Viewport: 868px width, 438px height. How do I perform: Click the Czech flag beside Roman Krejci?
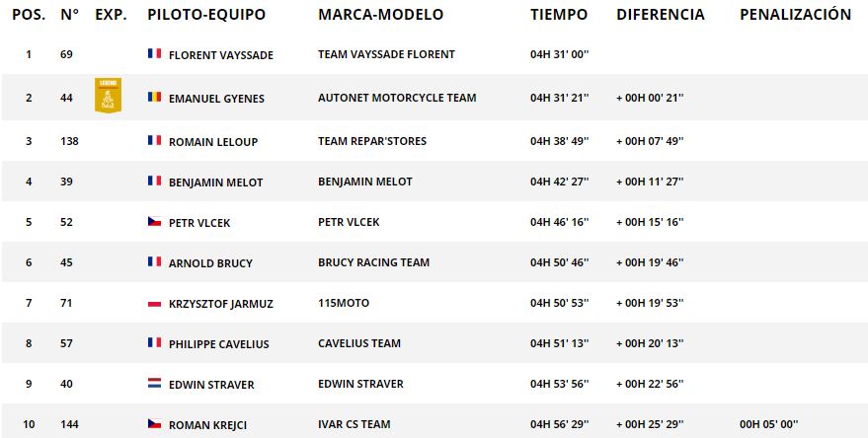click(x=154, y=424)
